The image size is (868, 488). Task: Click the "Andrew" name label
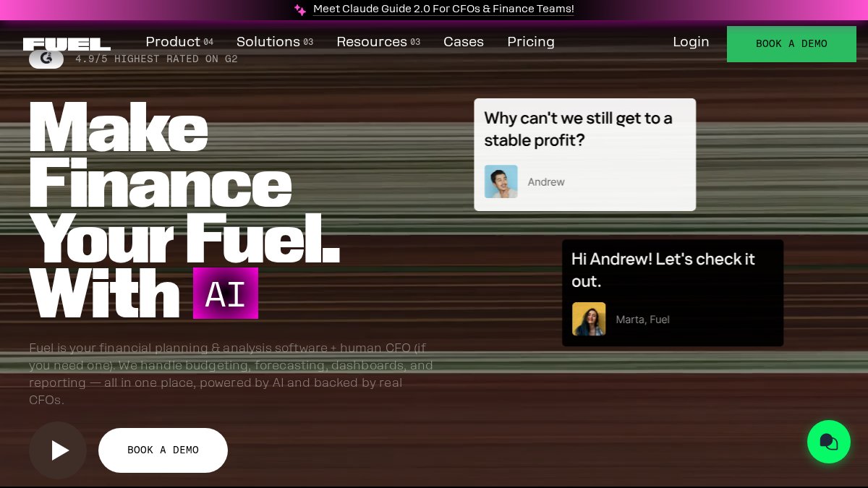[546, 182]
